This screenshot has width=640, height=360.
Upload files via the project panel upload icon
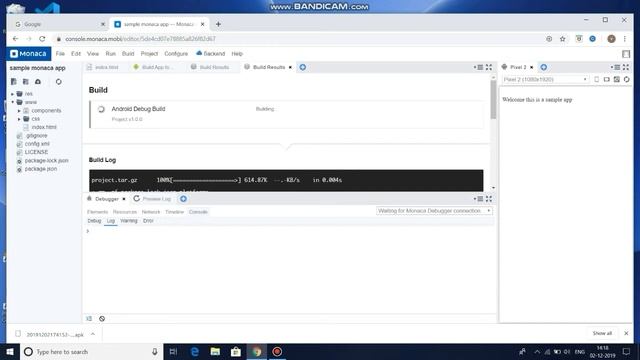38,82
